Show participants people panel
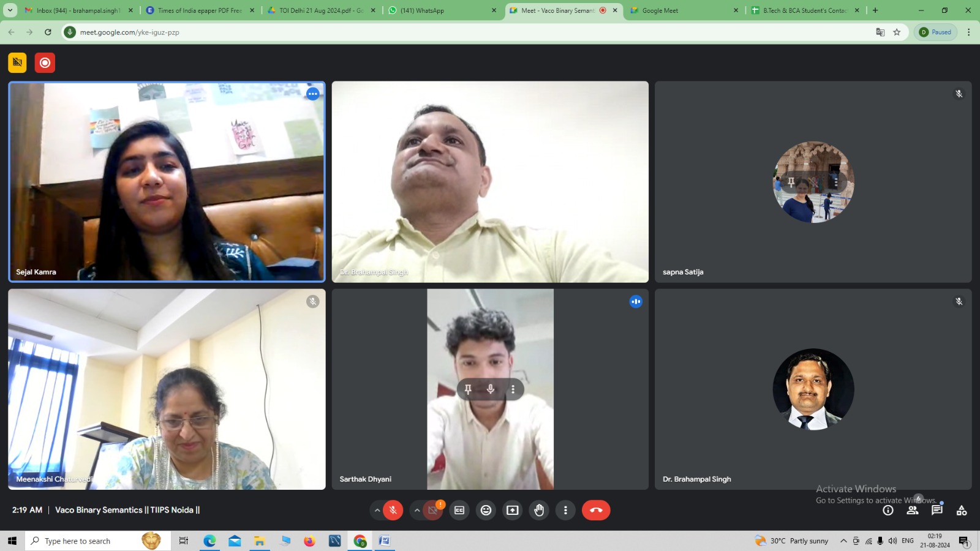980x551 pixels. (913, 510)
